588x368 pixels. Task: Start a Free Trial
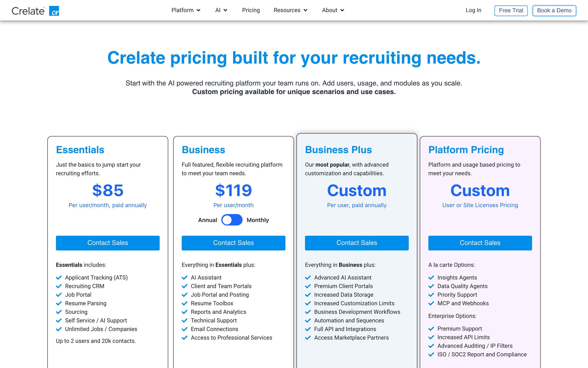tap(511, 10)
